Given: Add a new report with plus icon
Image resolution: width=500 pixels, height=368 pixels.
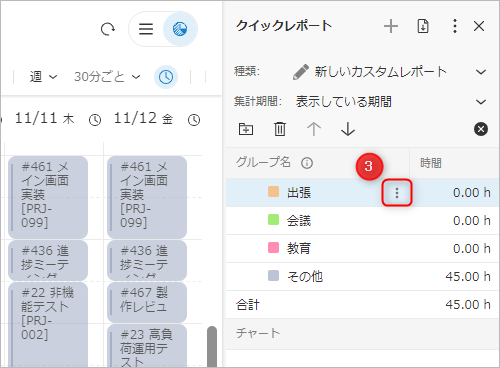Looking at the screenshot, I should 391,26.
